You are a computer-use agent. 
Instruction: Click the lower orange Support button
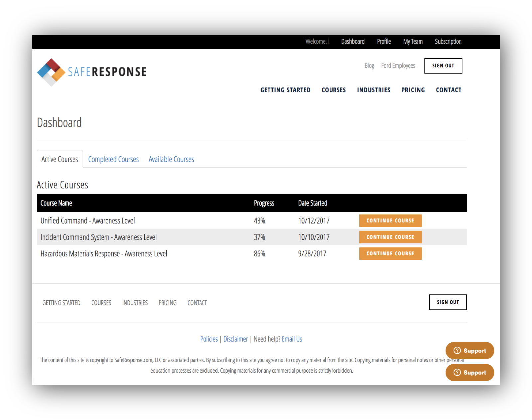tap(469, 373)
